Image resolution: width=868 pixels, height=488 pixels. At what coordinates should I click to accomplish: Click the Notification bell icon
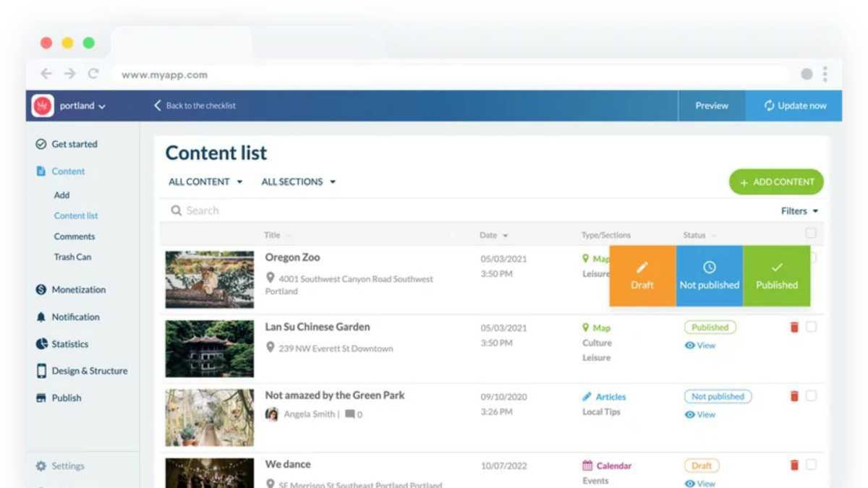coord(41,317)
